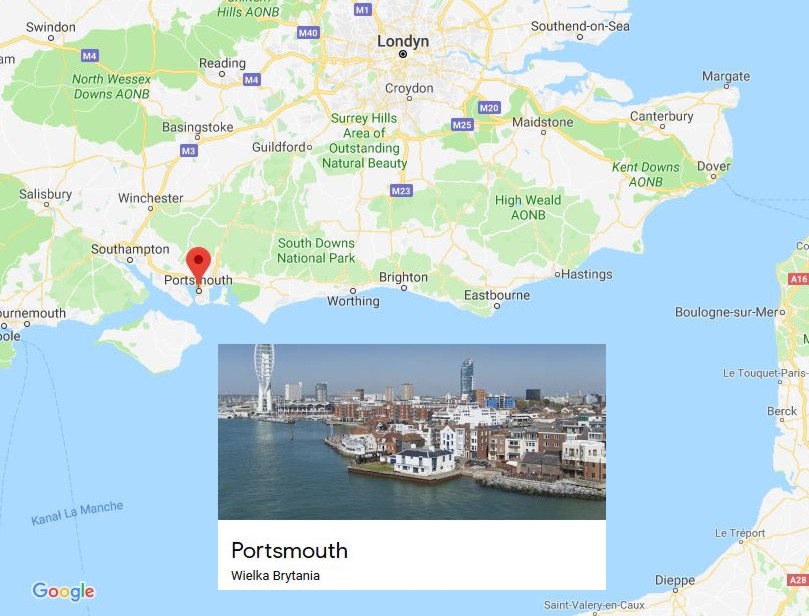Click the Hastings town label
Image resolution: width=809 pixels, height=616 pixels.
(x=587, y=274)
